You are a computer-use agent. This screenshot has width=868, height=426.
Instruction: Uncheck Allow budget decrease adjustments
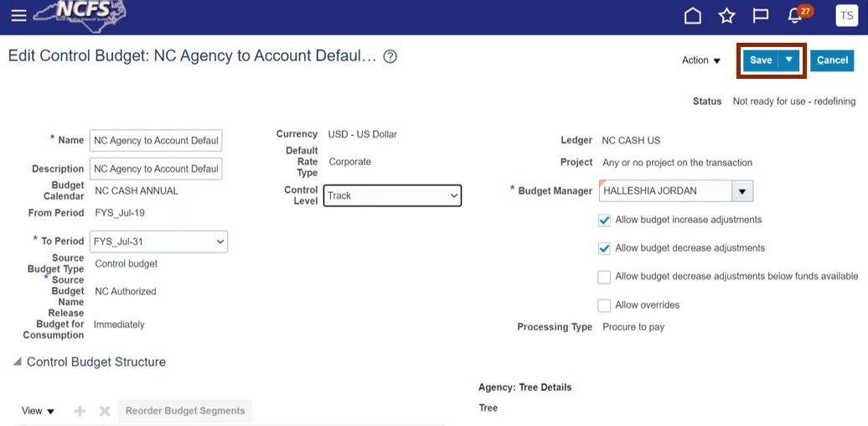tap(604, 249)
